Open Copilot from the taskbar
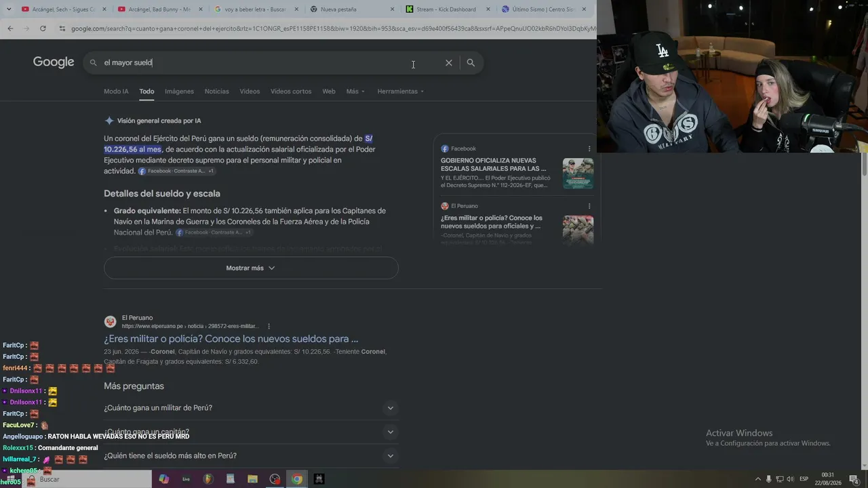868x488 pixels. (x=163, y=479)
